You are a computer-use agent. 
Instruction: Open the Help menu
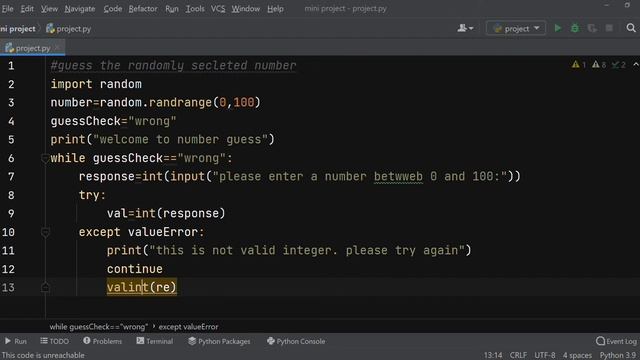tap(276, 9)
